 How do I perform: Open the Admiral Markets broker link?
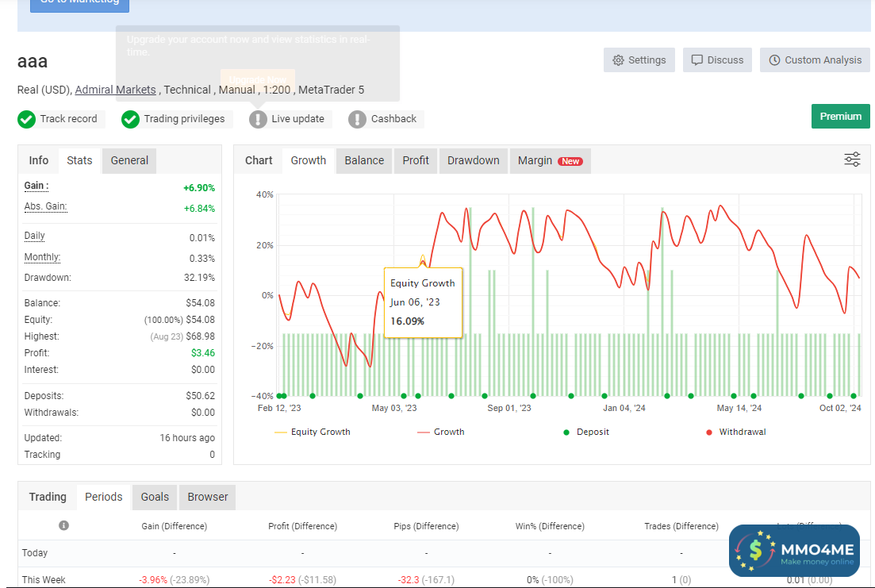point(115,90)
